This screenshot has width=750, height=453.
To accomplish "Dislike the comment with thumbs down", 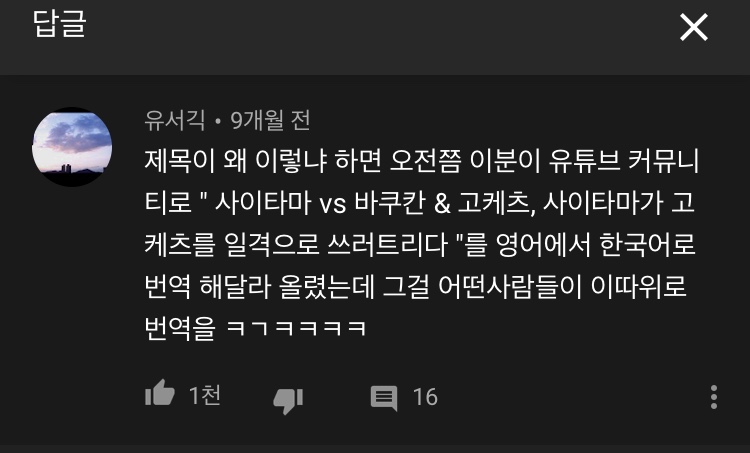I will pyautogui.click(x=288, y=400).
